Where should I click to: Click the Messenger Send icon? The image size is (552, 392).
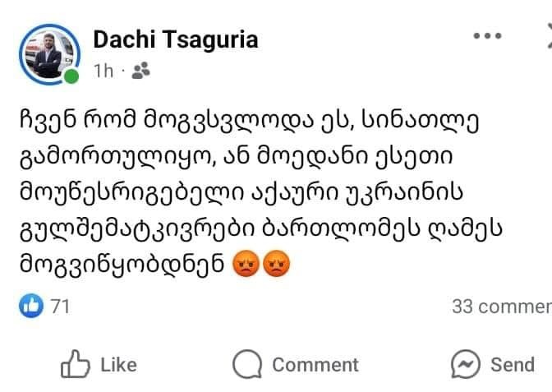pos(465,363)
